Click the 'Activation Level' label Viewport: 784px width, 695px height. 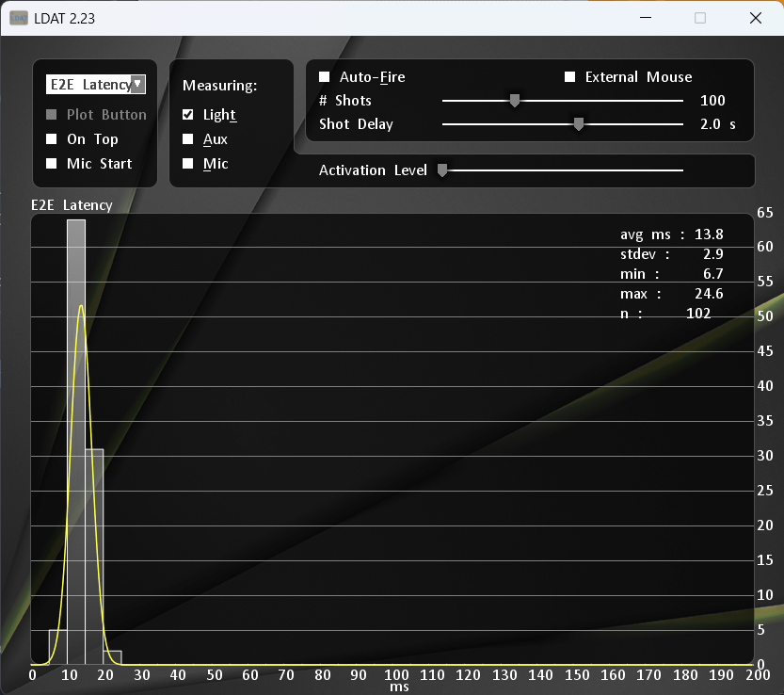[373, 170]
